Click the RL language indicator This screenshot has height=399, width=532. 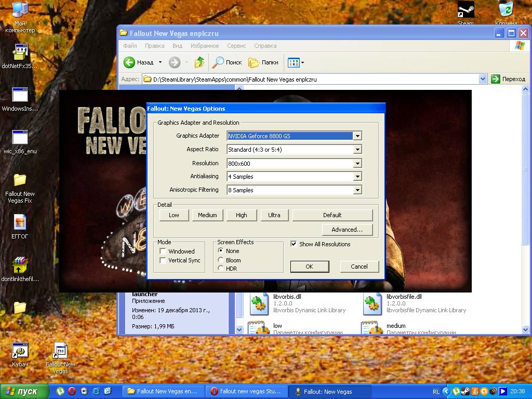click(x=436, y=392)
